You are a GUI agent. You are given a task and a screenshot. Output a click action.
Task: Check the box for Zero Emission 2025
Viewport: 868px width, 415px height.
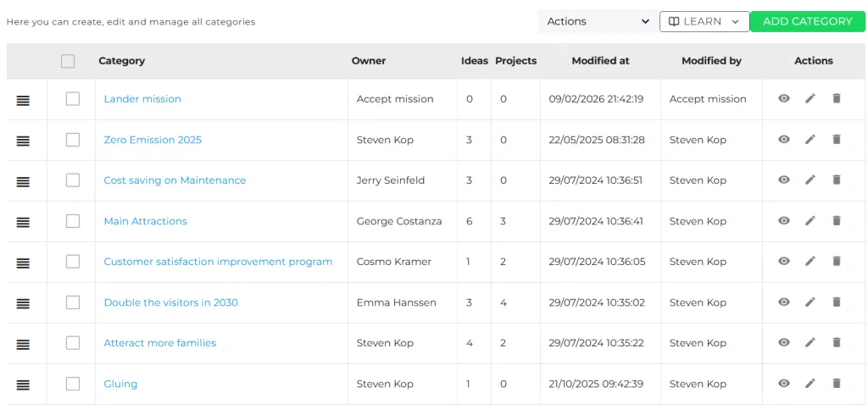(x=73, y=140)
